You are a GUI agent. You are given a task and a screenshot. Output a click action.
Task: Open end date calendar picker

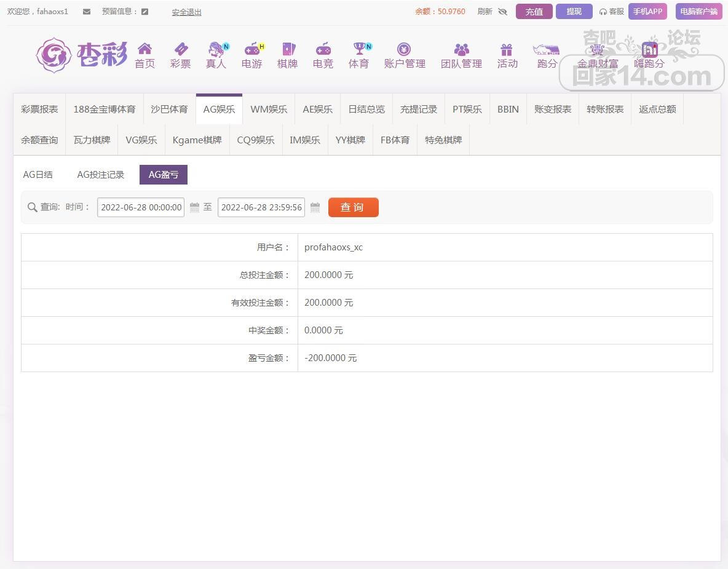[315, 207]
